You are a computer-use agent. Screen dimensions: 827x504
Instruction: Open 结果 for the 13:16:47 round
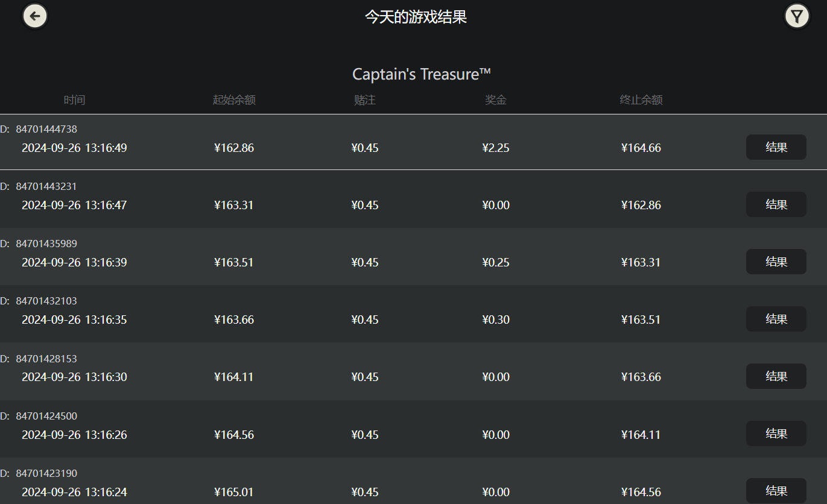[x=776, y=204]
